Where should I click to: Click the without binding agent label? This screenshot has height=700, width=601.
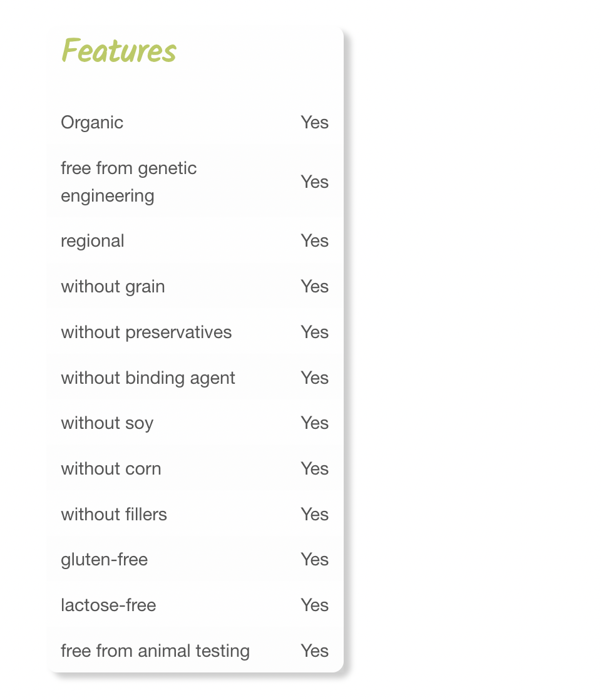pos(148,378)
